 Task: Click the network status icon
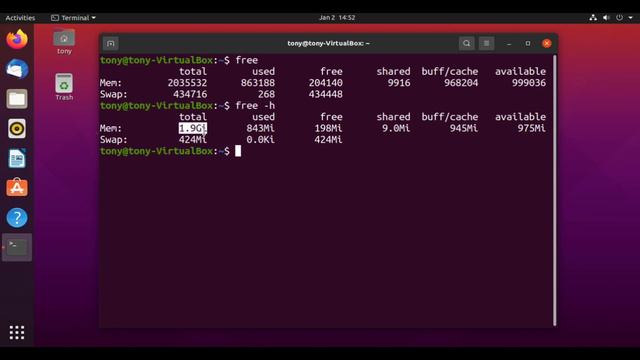[593, 18]
